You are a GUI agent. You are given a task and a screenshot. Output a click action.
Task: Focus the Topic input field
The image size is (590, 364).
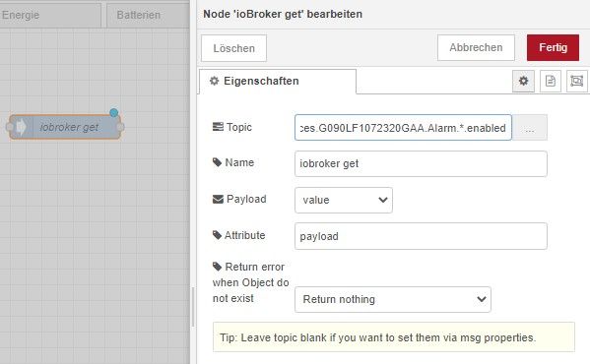(403, 128)
